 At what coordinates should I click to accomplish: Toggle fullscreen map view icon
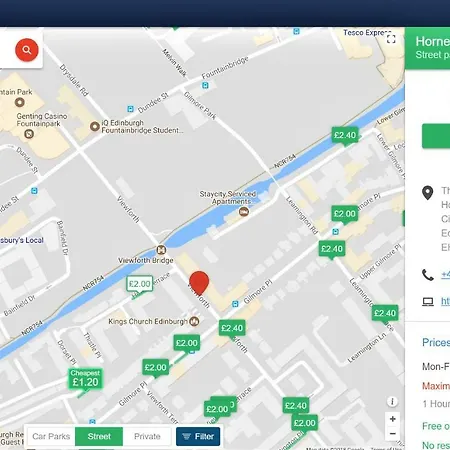(391, 39)
